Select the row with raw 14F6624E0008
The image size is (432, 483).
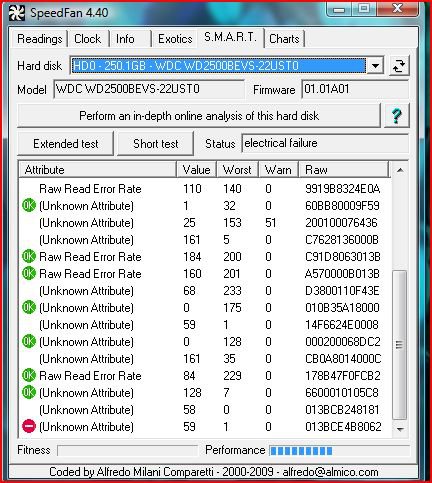pyautogui.click(x=205, y=325)
